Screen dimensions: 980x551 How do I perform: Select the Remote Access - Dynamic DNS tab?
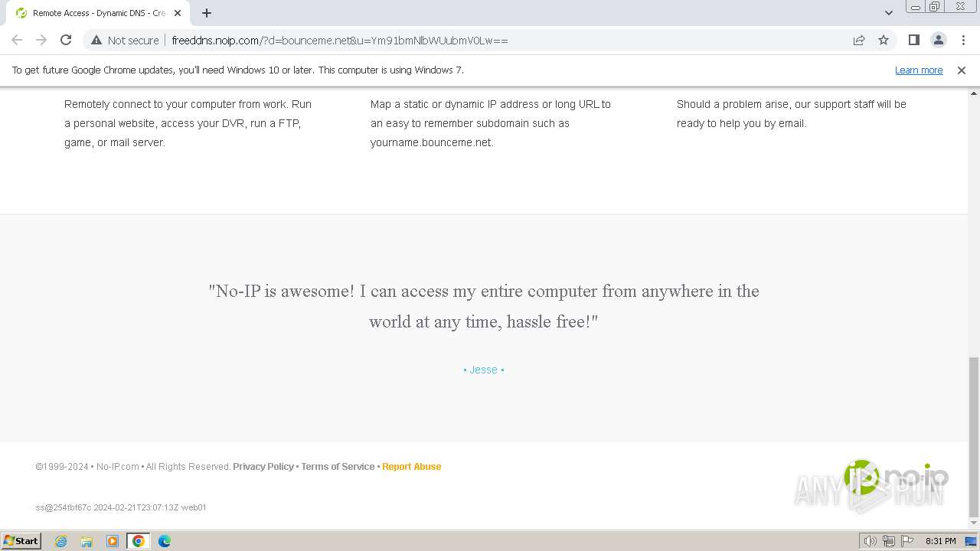pyautogui.click(x=96, y=13)
